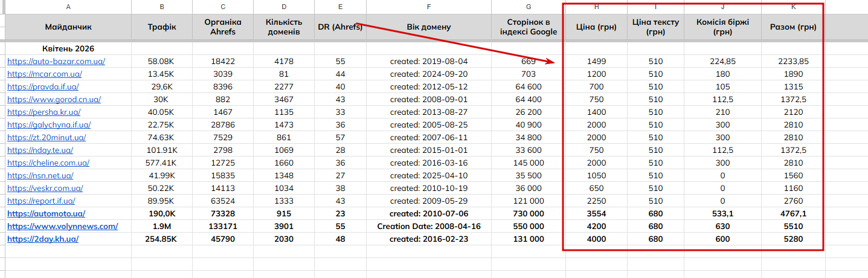The width and height of the screenshot is (868, 278).
Task: Click the DR (Ahrefs) header cell
Action: click(x=340, y=27)
